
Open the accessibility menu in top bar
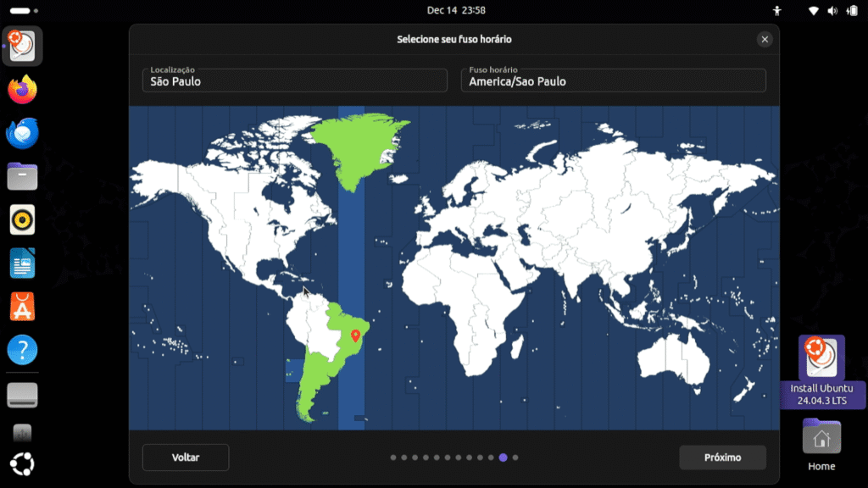pos(776,10)
